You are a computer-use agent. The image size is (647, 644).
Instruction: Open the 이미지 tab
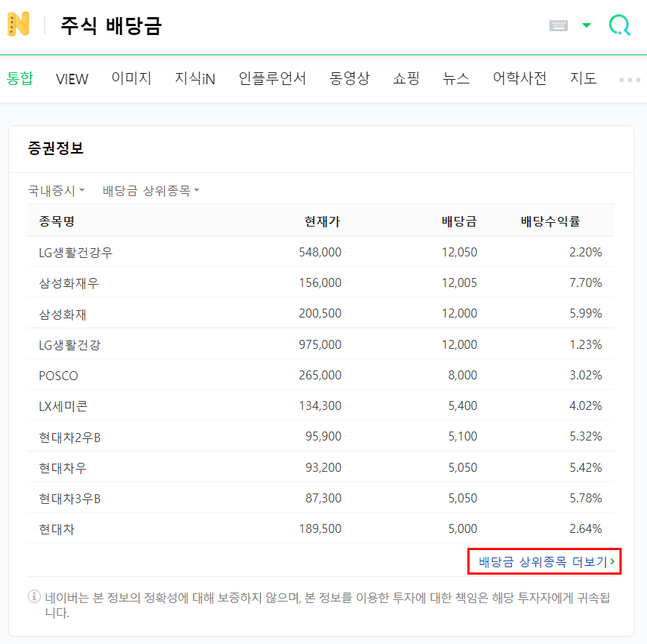[x=131, y=78]
